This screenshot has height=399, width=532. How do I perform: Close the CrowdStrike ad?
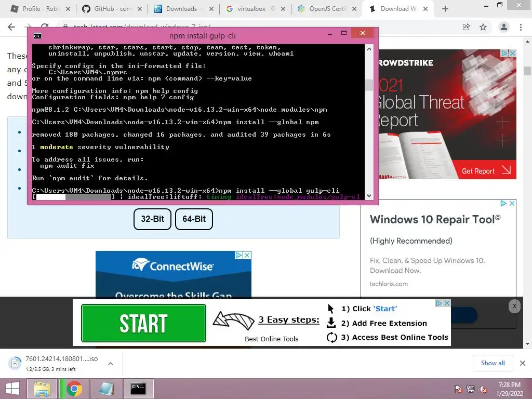(x=512, y=54)
